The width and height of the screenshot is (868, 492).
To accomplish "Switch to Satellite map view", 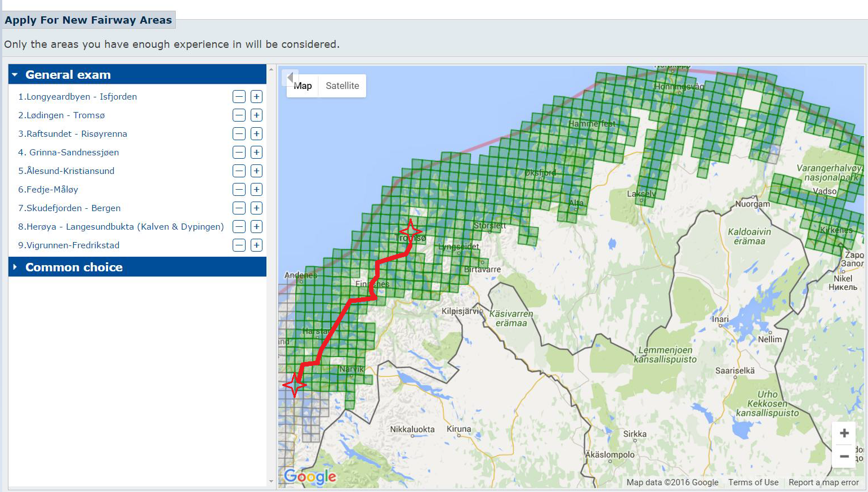I will (x=342, y=86).
